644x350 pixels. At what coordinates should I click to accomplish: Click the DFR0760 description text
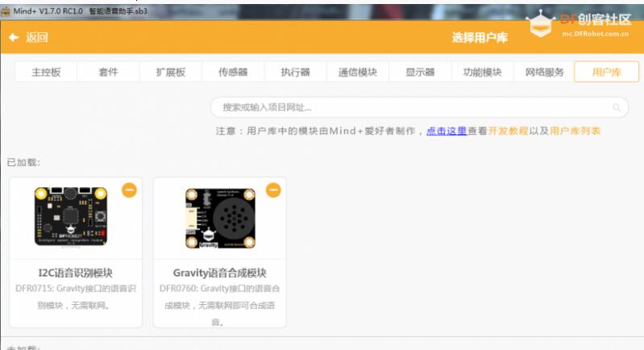[x=220, y=305]
